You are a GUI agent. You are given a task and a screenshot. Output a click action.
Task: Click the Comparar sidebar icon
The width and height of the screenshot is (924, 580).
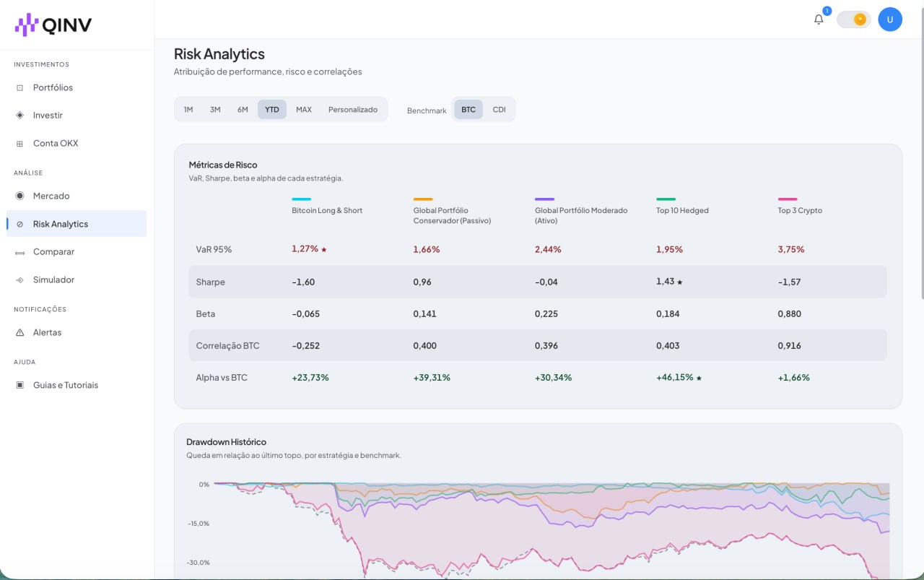click(x=19, y=252)
